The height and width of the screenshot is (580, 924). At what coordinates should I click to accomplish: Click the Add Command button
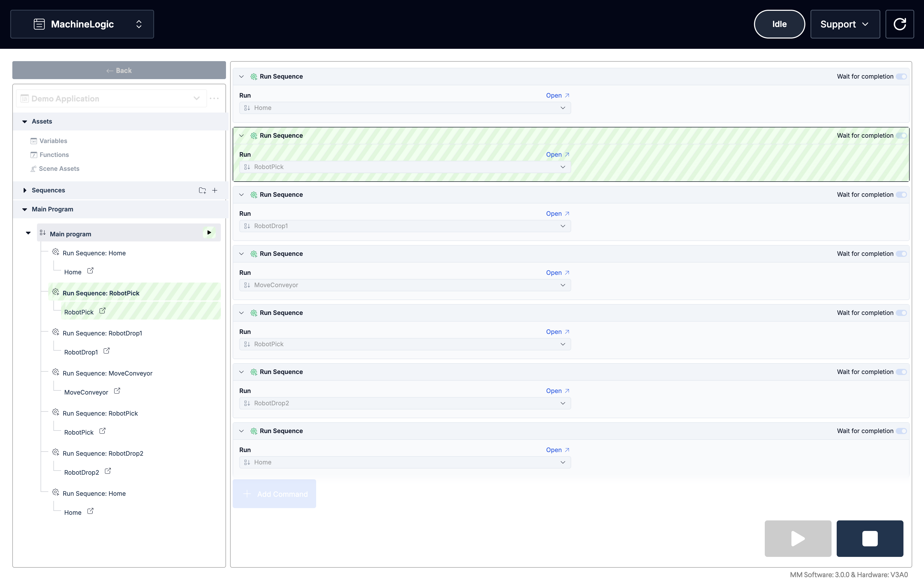tap(275, 494)
